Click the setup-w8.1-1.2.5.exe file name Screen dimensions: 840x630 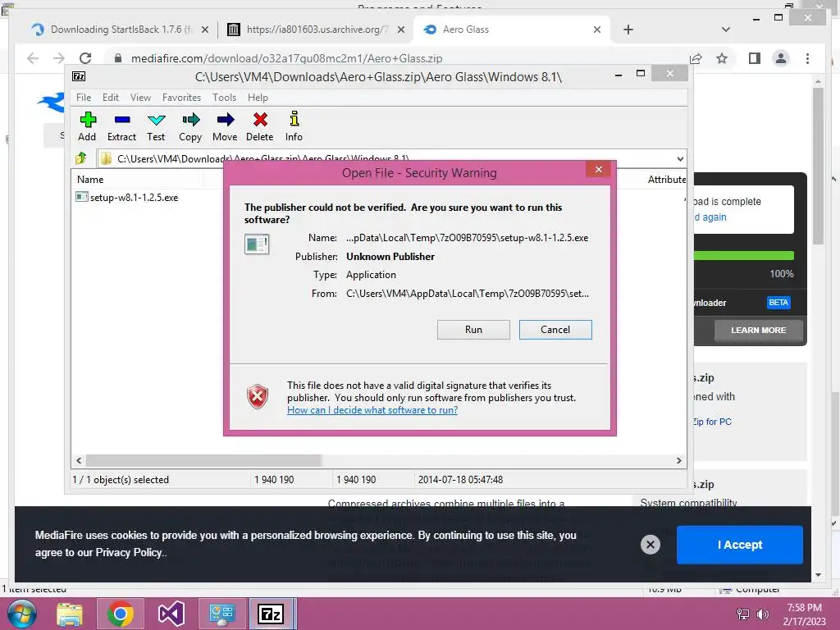coord(134,198)
